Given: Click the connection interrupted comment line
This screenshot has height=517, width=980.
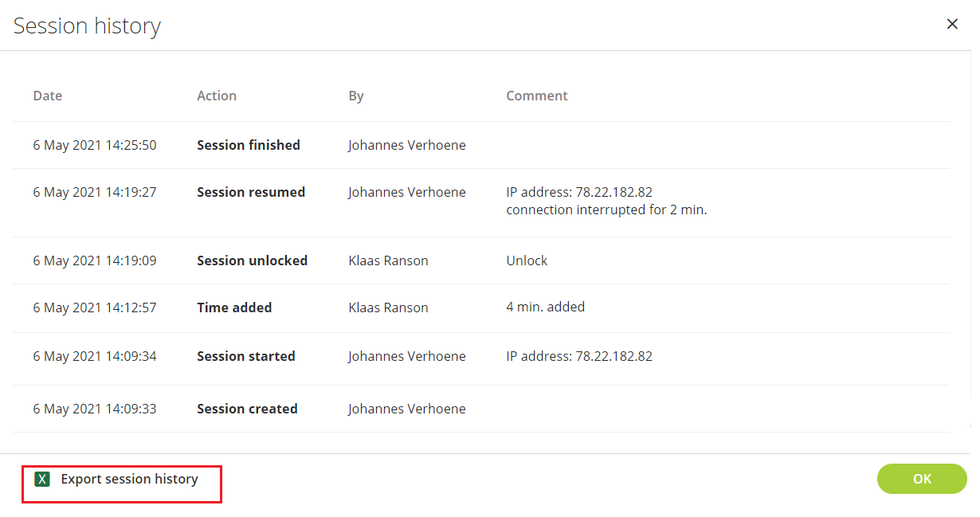Looking at the screenshot, I should point(607,210).
